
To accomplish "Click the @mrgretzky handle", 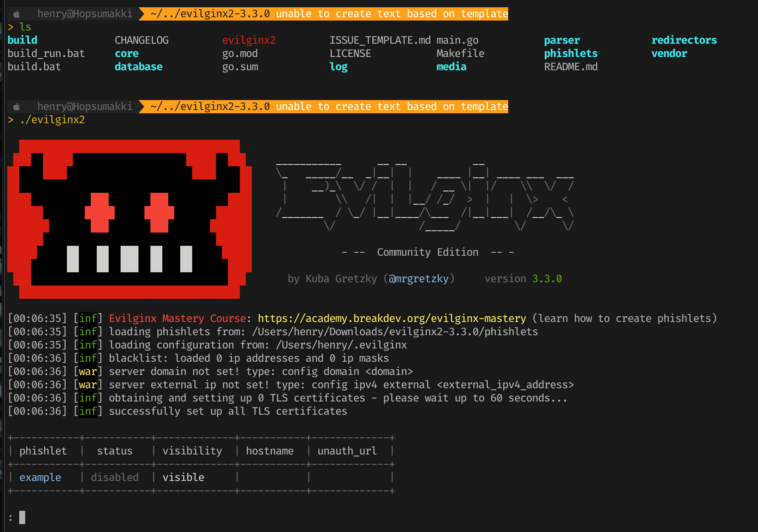I will (418, 279).
